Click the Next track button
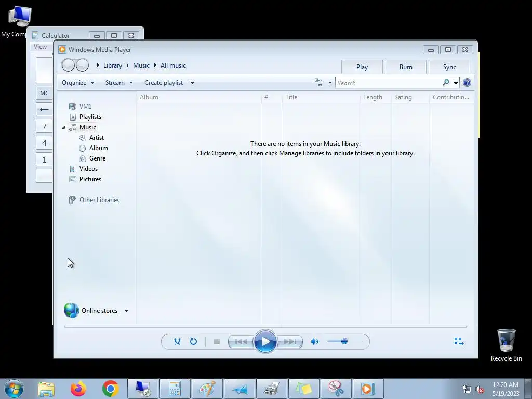The width and height of the screenshot is (532, 399). click(x=290, y=342)
